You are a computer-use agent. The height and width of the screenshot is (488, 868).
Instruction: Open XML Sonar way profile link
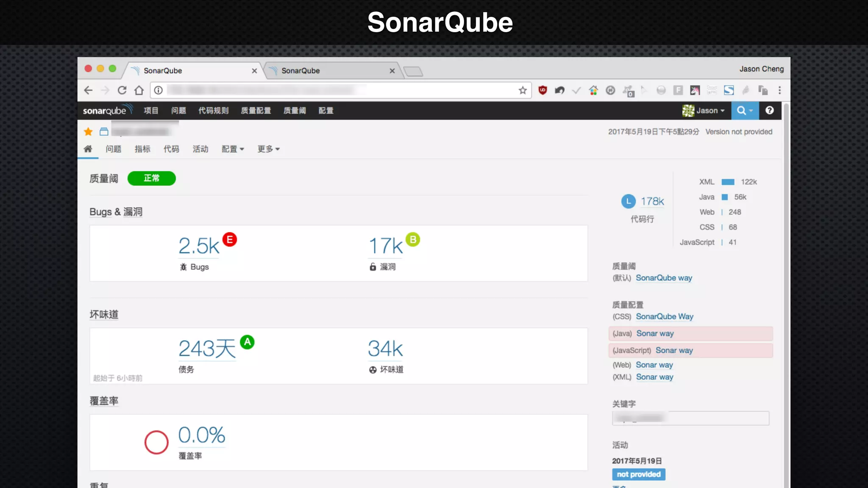(654, 377)
